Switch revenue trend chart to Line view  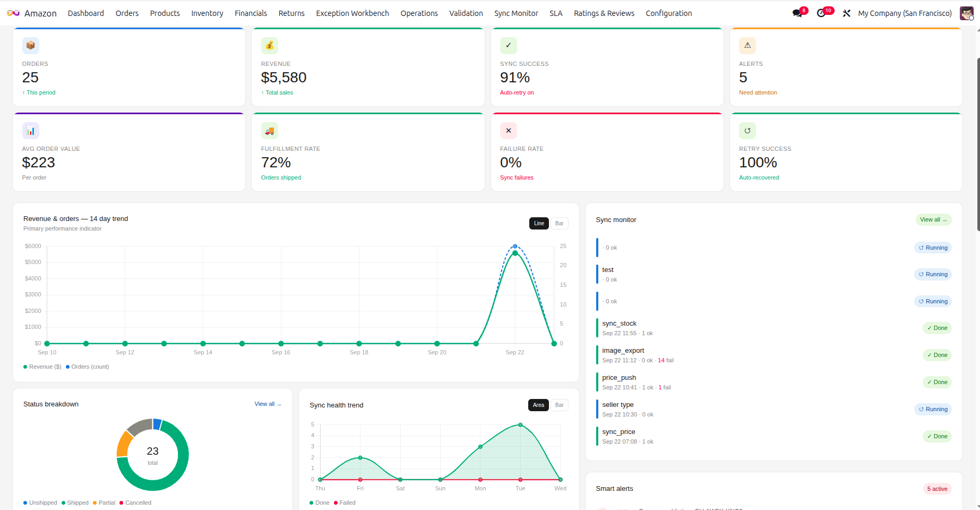point(539,224)
